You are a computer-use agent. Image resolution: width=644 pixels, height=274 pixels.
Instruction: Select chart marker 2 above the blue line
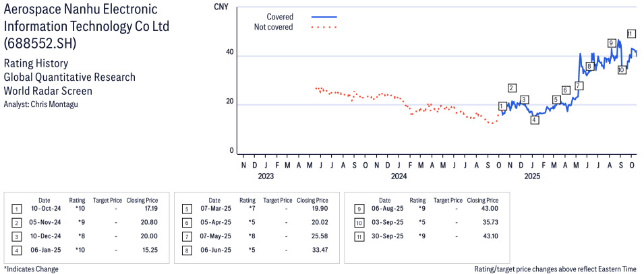(x=512, y=88)
